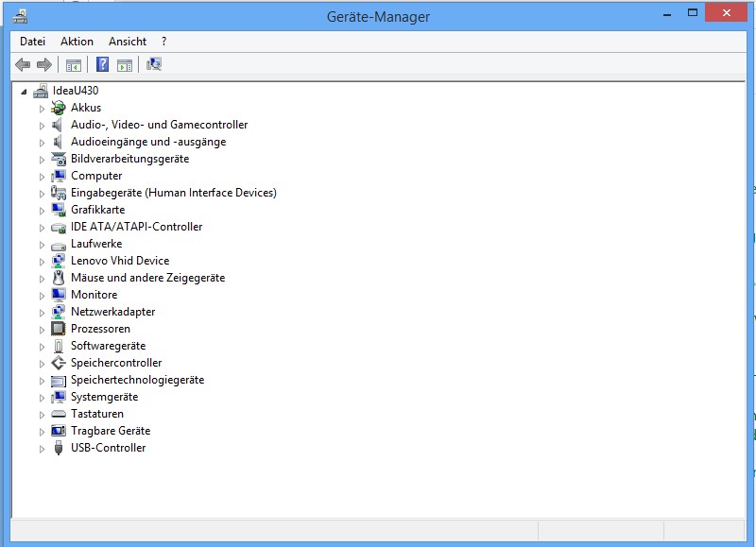Open the Ansicht menu
756x547 pixels.
point(128,42)
